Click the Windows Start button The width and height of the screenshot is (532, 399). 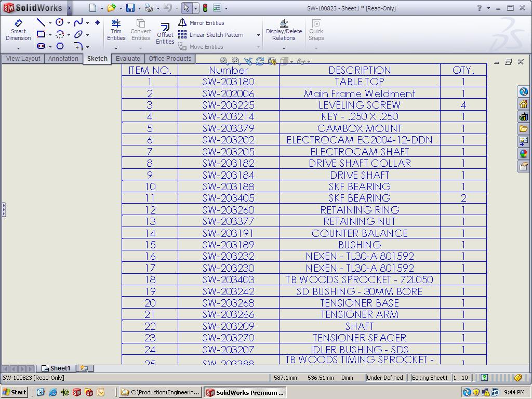[14, 392]
